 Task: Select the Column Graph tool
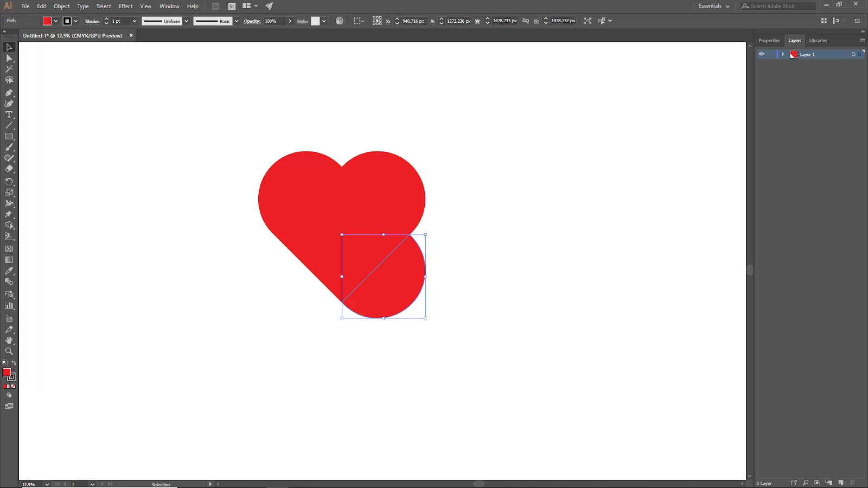[9, 305]
